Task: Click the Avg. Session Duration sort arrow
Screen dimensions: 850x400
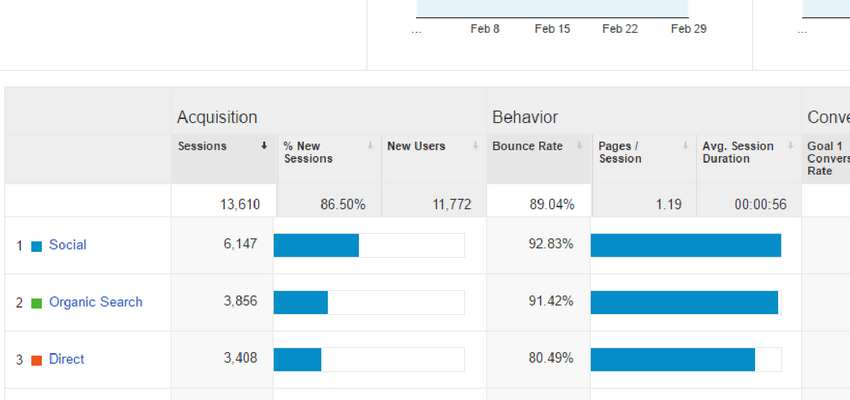Action: pyautogui.click(x=790, y=146)
